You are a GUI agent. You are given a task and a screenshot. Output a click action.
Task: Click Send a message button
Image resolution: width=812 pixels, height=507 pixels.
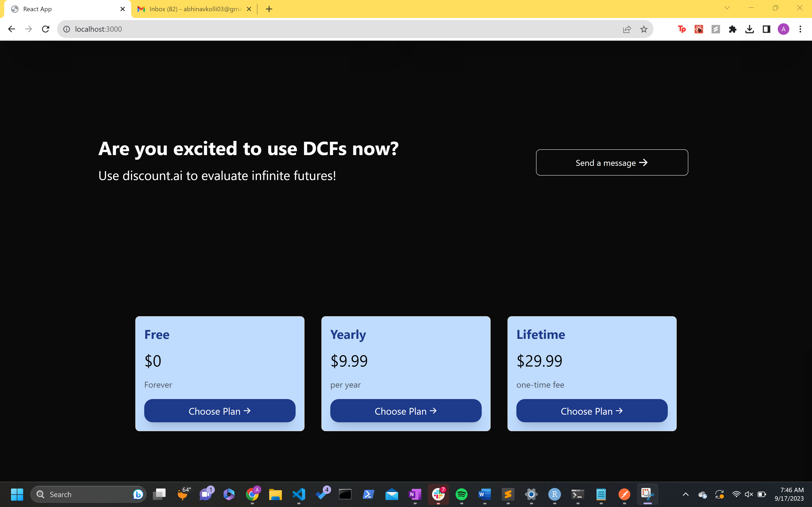coord(612,163)
